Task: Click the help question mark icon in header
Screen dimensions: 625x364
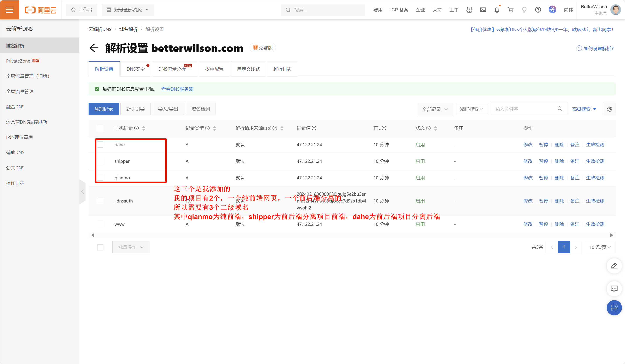Action: tap(538, 10)
